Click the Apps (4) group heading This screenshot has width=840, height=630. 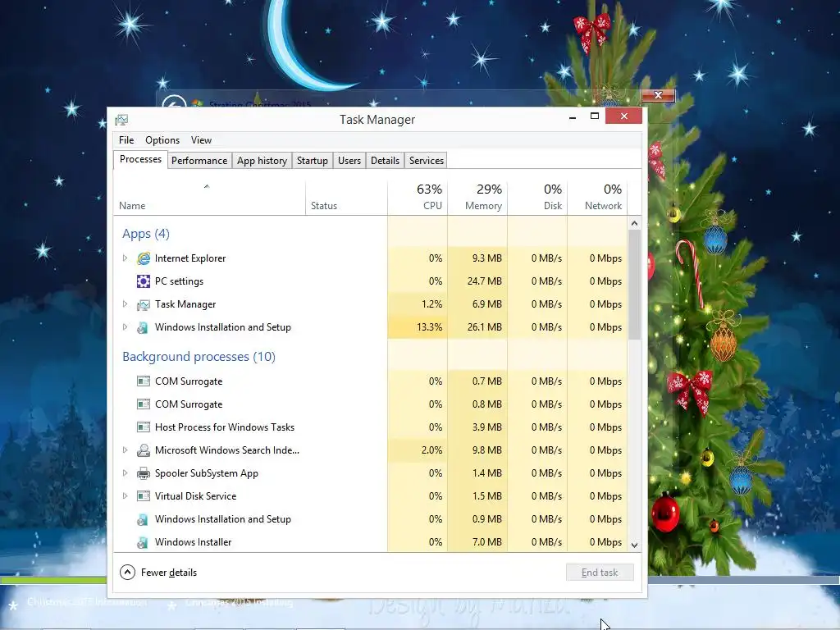tap(146, 234)
